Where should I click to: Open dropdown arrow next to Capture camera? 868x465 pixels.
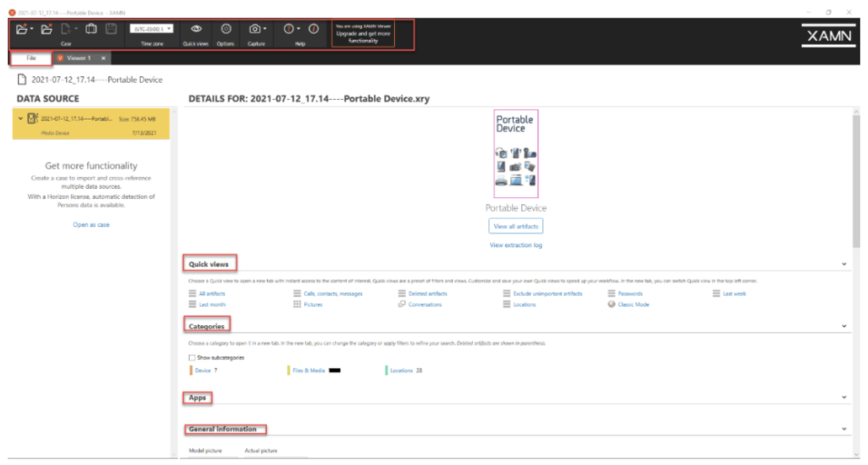265,29
